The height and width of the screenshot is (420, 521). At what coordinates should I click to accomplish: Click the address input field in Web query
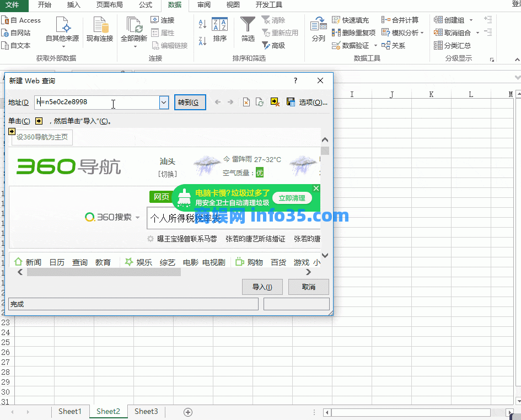point(97,103)
